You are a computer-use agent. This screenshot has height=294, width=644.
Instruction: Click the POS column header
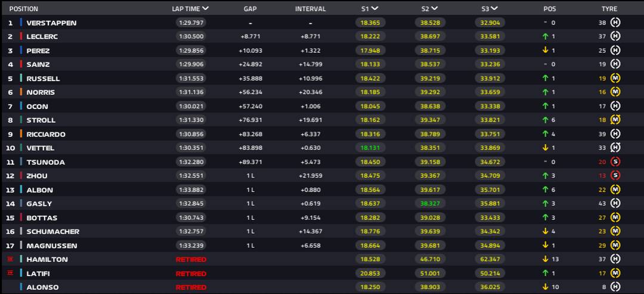550,8
